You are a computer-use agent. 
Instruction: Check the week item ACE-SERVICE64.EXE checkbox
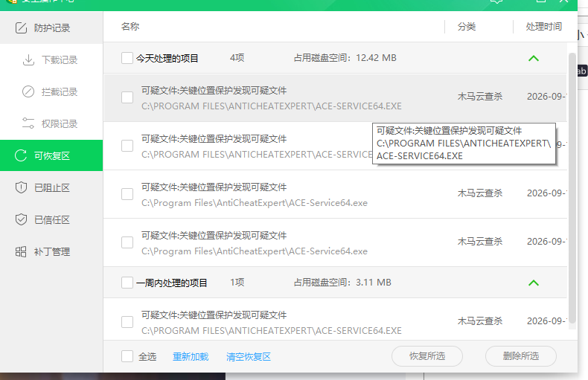(x=127, y=322)
